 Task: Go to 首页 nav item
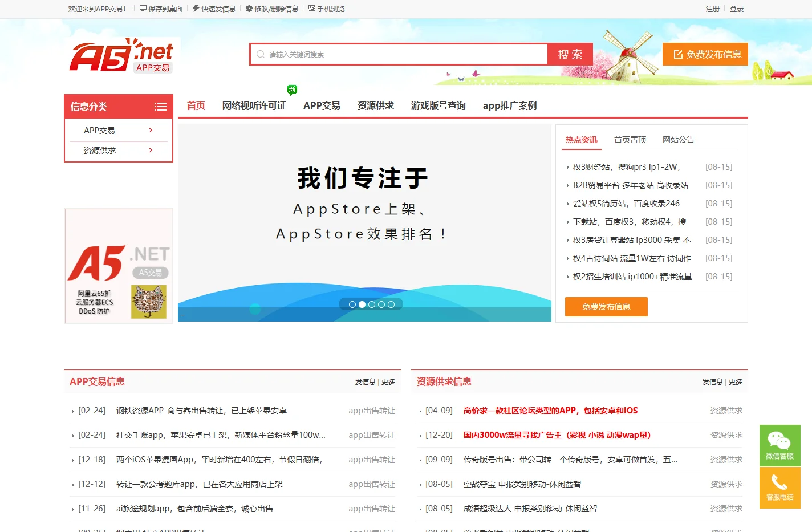(x=196, y=105)
